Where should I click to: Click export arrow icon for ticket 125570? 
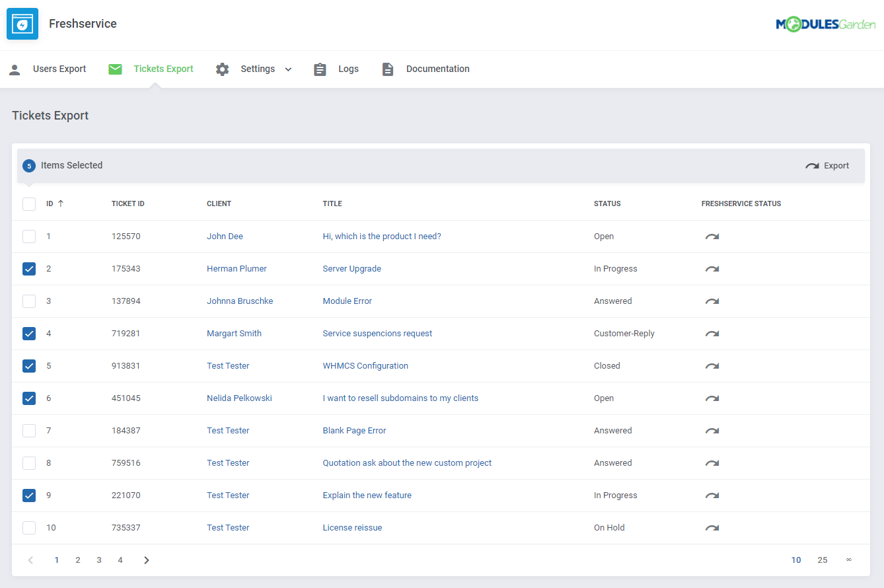point(712,237)
